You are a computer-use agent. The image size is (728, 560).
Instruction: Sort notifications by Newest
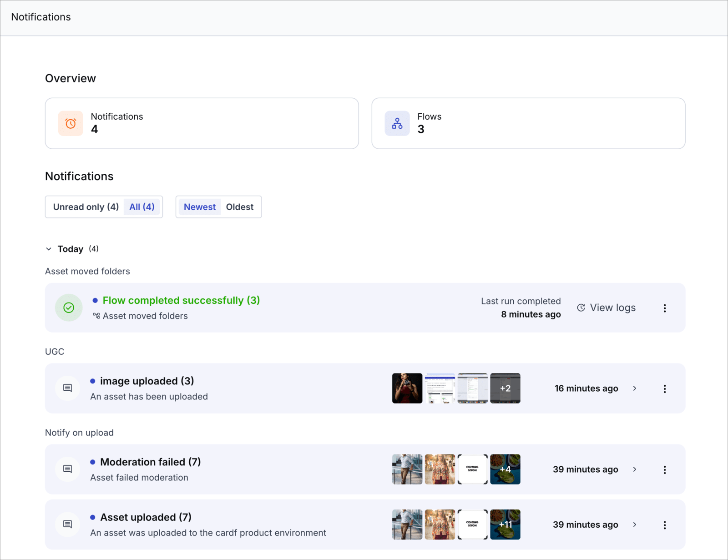pos(200,207)
